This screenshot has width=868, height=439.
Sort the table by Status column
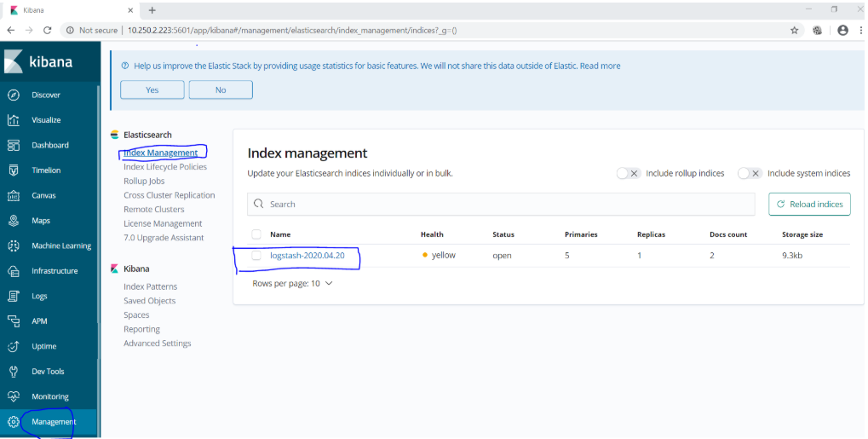point(503,234)
